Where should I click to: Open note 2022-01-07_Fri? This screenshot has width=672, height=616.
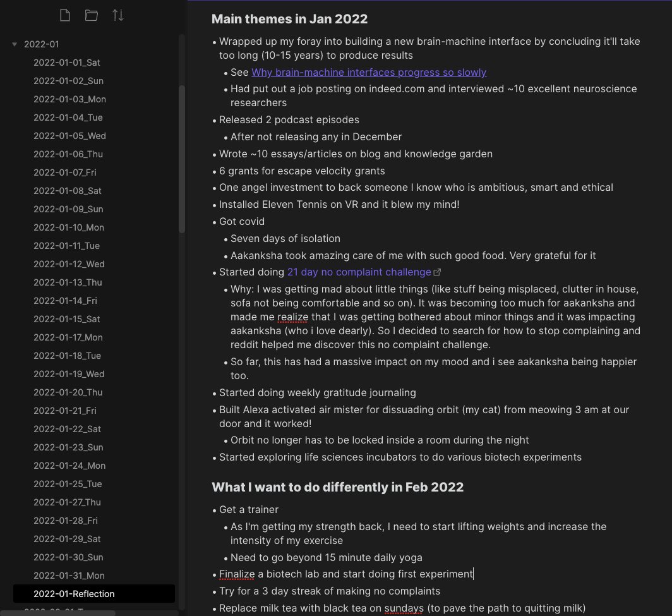pos(65,172)
